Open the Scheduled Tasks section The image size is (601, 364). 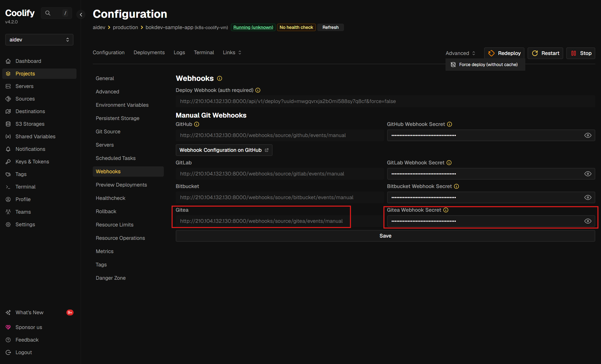click(115, 158)
